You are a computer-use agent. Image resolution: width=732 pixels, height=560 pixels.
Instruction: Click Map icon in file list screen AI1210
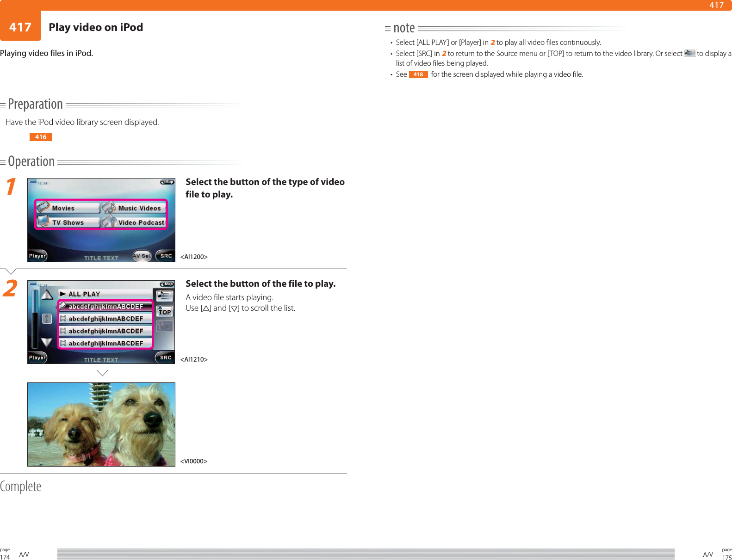click(x=167, y=284)
